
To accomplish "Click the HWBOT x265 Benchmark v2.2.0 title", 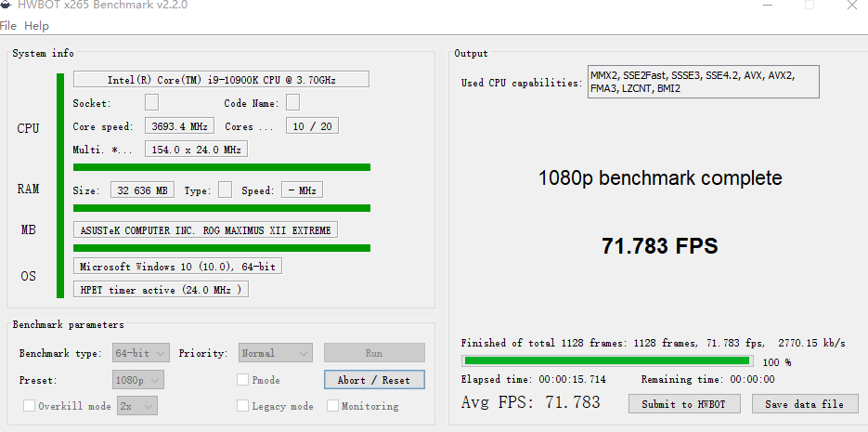I will point(103,5).
